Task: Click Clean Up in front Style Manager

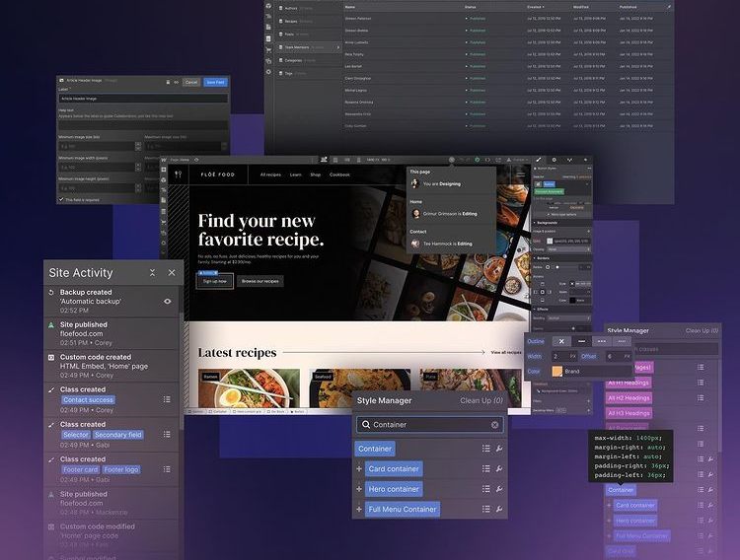Action: click(x=481, y=400)
